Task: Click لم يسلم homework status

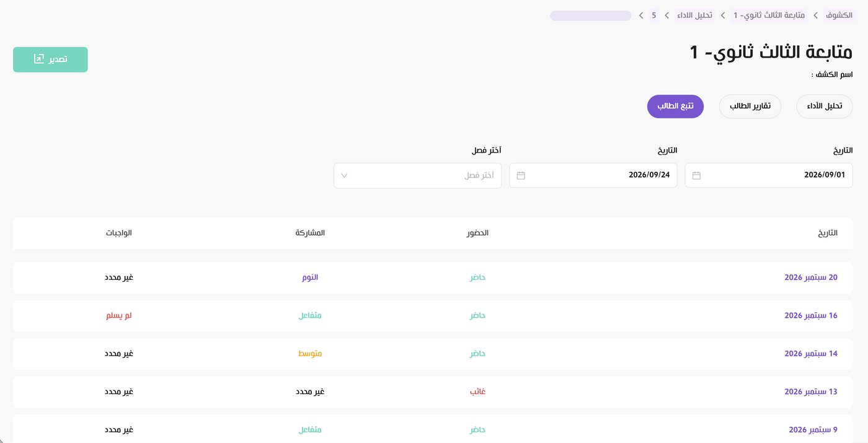Action: [x=118, y=316]
